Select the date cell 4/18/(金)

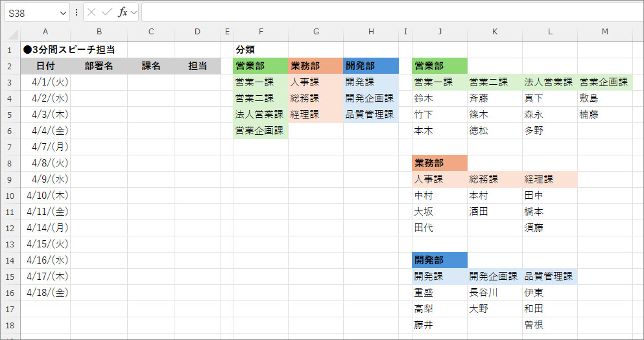[45, 293]
